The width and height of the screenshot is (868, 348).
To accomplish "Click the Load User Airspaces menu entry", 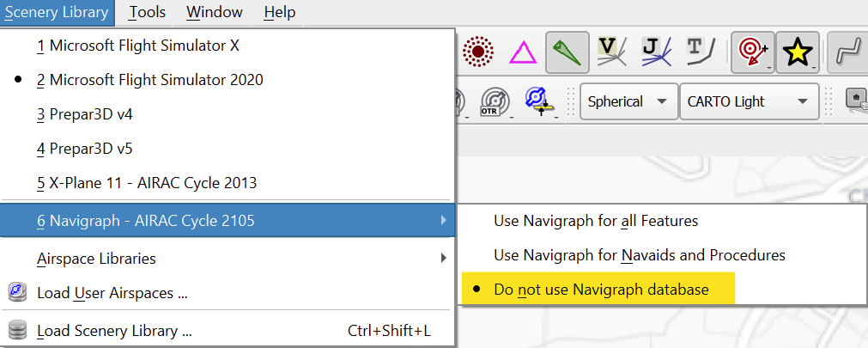I will (228, 292).
